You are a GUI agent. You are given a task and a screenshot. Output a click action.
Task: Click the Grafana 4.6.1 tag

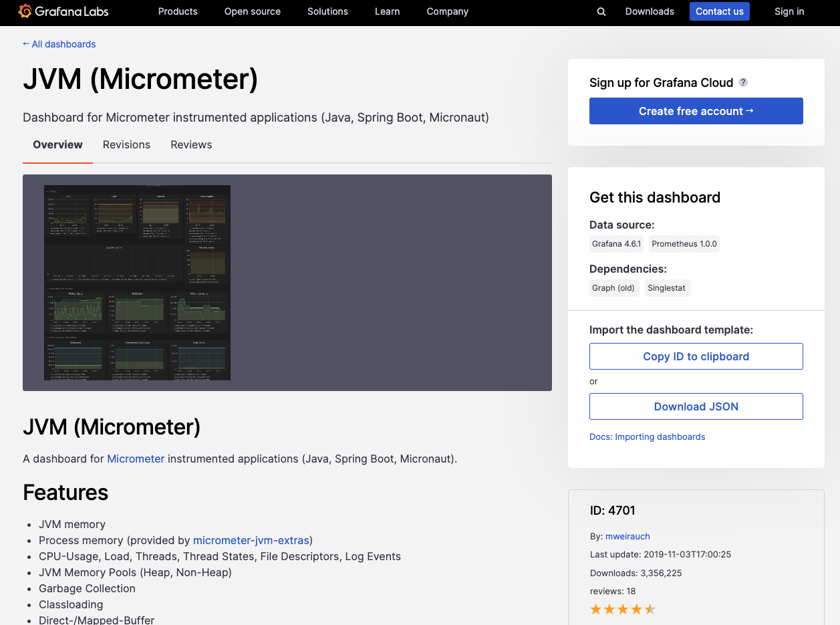616,244
